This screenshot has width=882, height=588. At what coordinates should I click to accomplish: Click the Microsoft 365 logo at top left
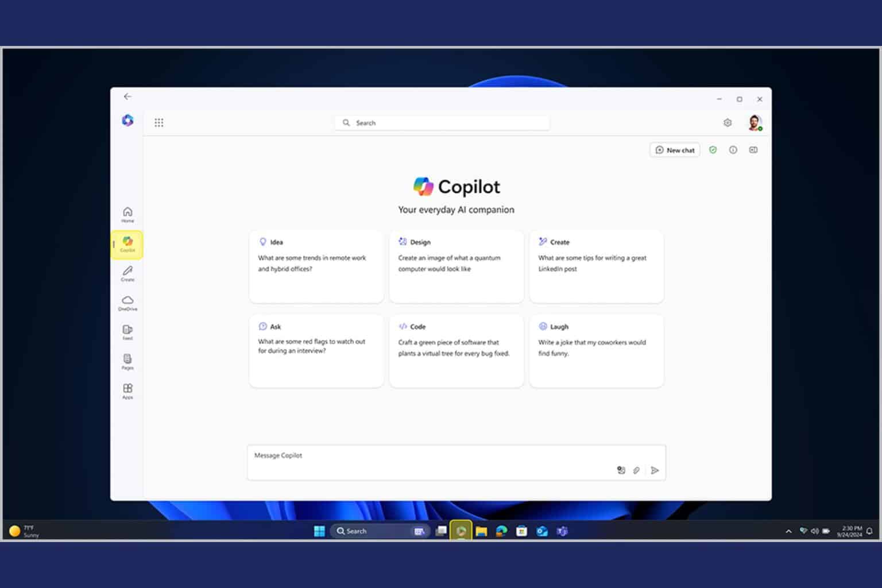pos(127,120)
